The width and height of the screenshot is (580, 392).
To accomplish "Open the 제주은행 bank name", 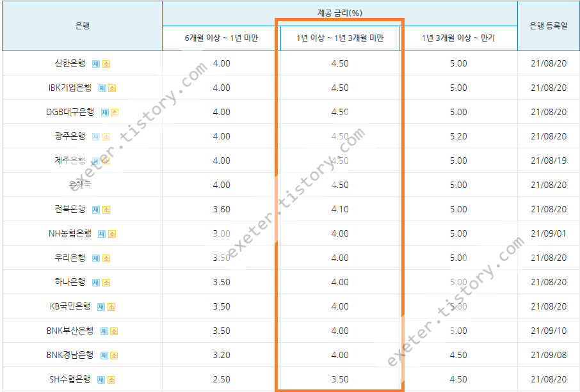I will tap(70, 161).
